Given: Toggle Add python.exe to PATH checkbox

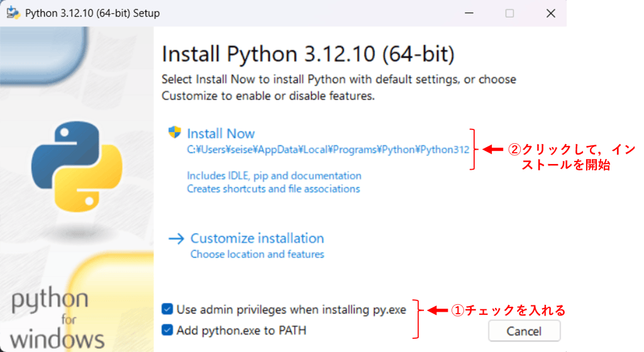Looking at the screenshot, I should [167, 330].
